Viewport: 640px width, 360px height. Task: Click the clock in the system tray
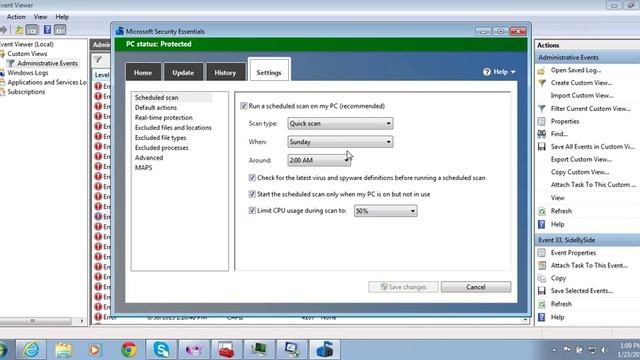629,350
